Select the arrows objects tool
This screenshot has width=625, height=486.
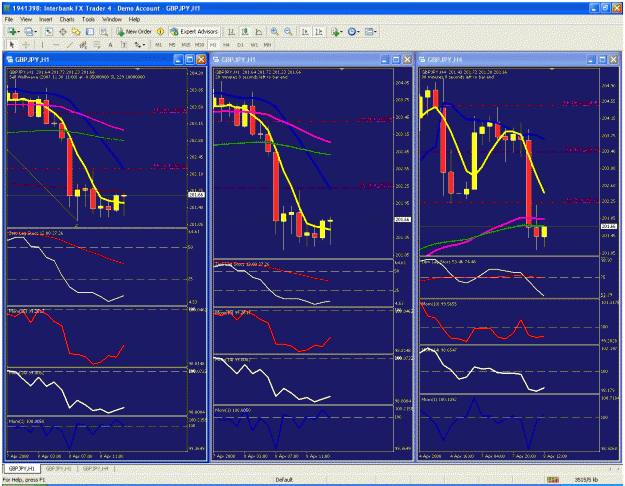138,45
